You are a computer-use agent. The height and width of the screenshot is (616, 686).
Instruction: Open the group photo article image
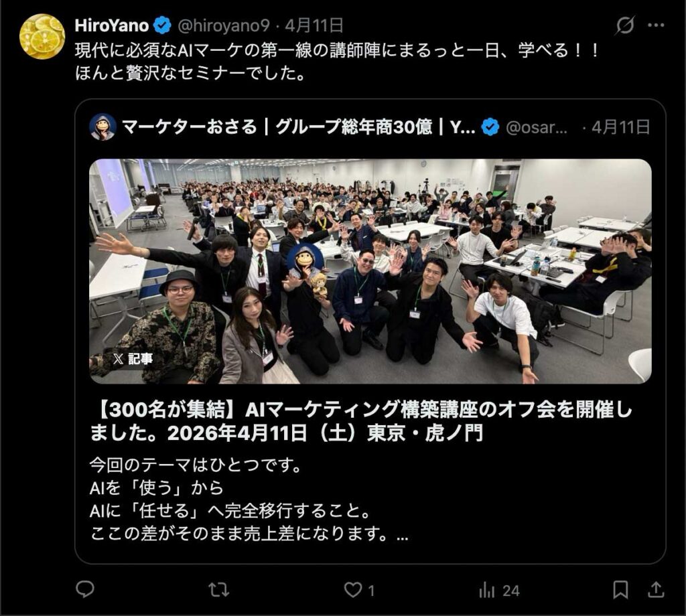(x=370, y=271)
